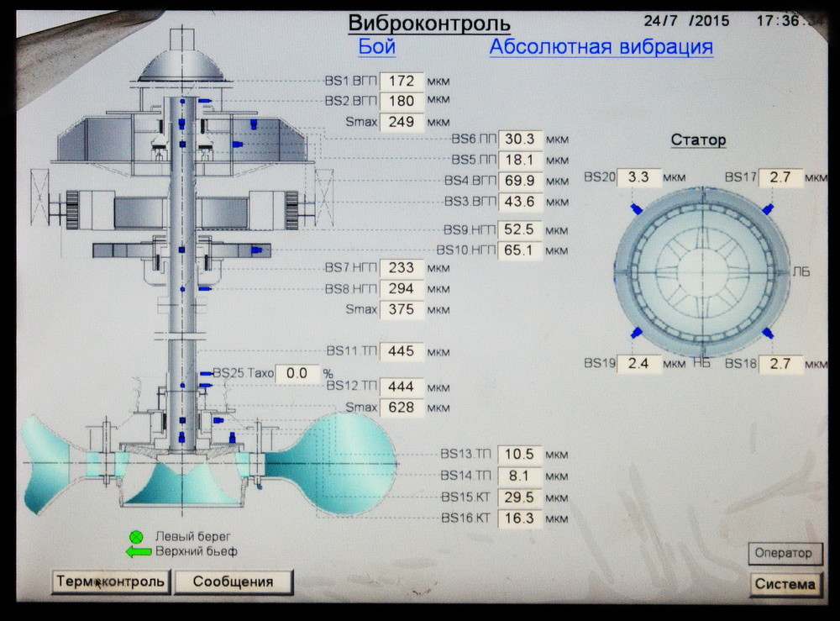Click the Статор heading

(698, 140)
